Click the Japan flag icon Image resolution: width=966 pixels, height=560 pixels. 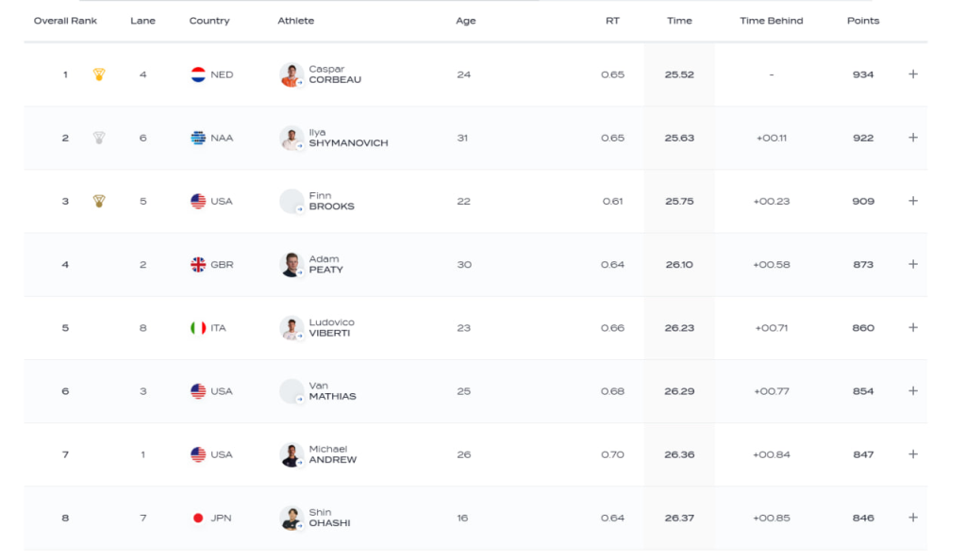198,518
